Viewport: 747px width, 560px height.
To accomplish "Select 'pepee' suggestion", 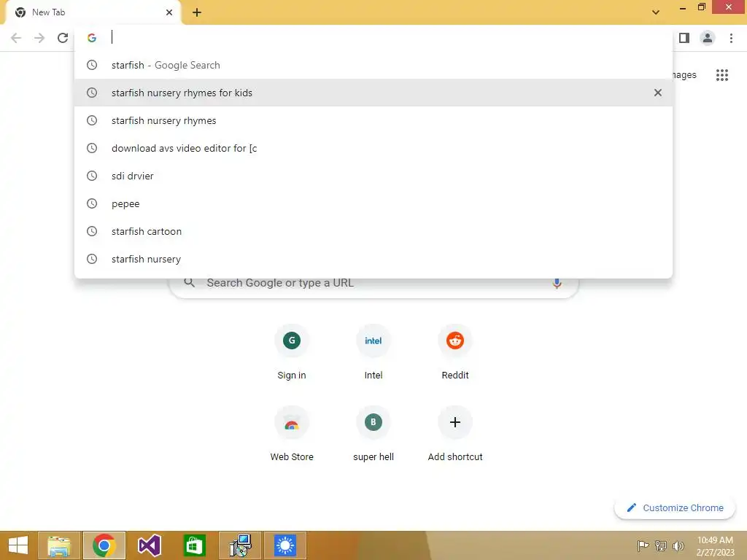I will pyautogui.click(x=373, y=203).
